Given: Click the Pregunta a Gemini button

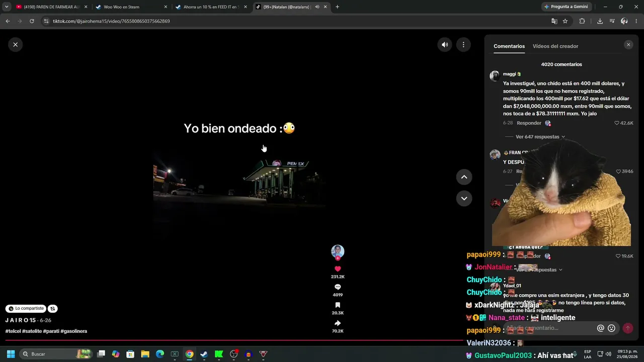Looking at the screenshot, I should tap(566, 7).
